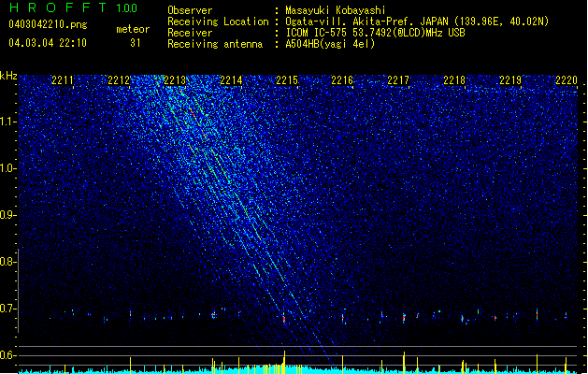Click the 2215 time marker
Screen dimensions: 588x374
pos(286,80)
